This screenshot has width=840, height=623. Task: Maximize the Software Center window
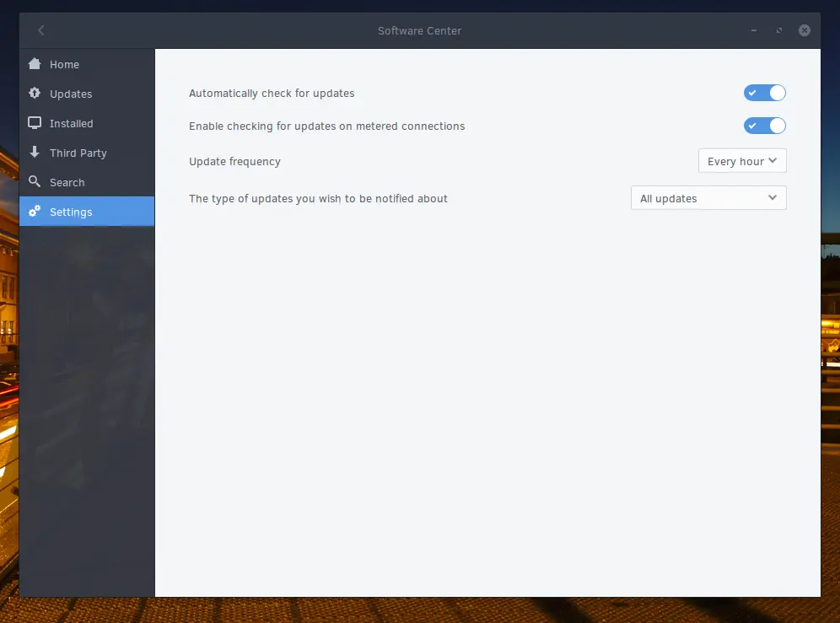tap(779, 30)
